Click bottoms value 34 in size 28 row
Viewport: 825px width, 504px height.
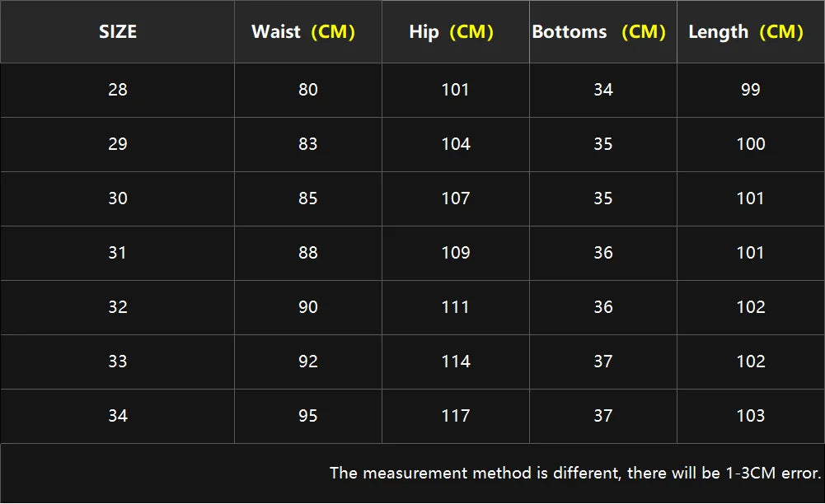coord(603,89)
